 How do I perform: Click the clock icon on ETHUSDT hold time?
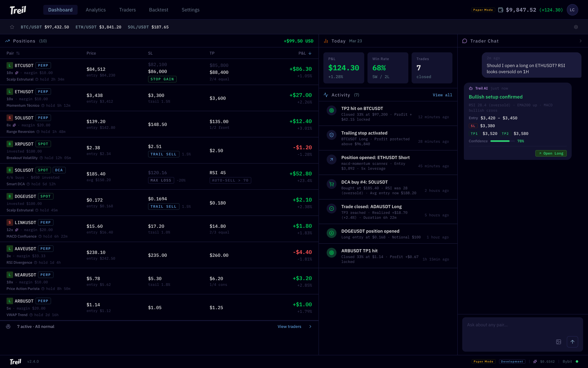click(x=43, y=106)
